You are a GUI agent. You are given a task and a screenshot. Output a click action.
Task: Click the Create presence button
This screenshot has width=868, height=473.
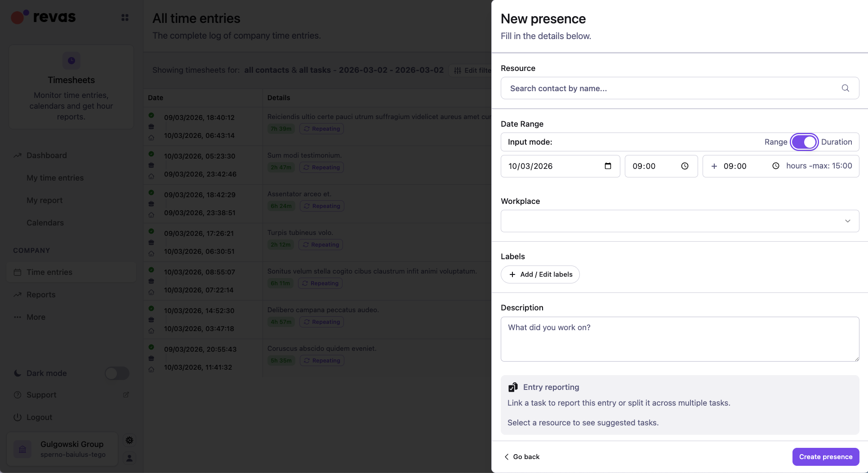825,456
